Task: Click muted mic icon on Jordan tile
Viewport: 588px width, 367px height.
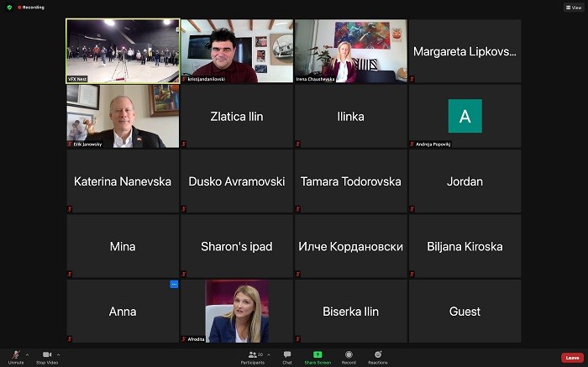Action: [x=412, y=209]
